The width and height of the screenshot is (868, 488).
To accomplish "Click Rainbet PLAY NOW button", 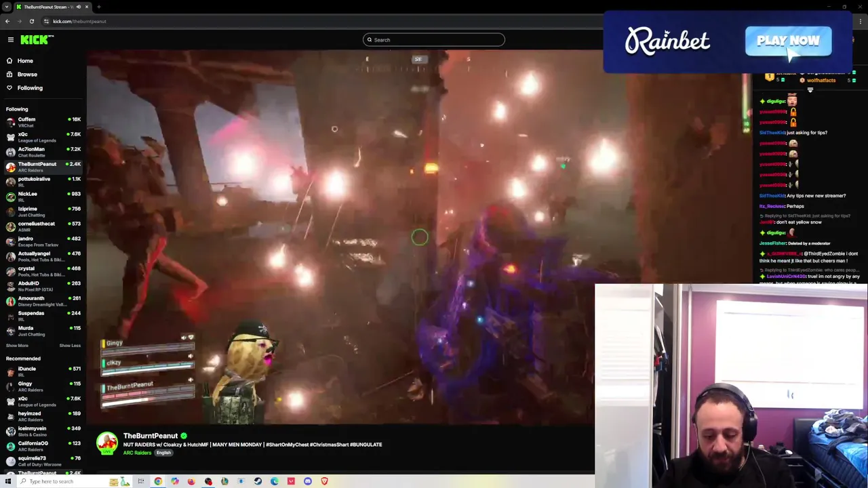I will [788, 41].
